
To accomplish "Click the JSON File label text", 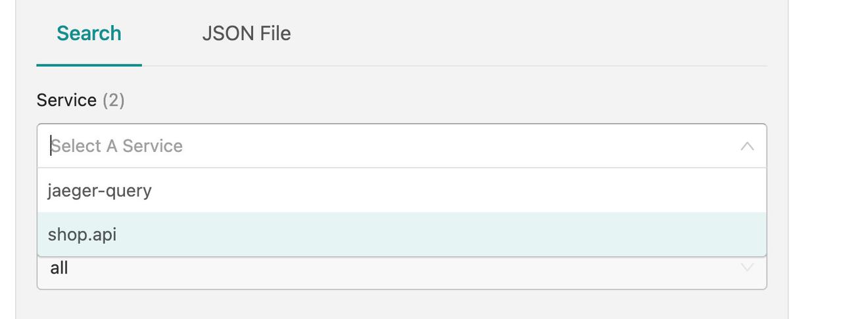I will pyautogui.click(x=246, y=34).
